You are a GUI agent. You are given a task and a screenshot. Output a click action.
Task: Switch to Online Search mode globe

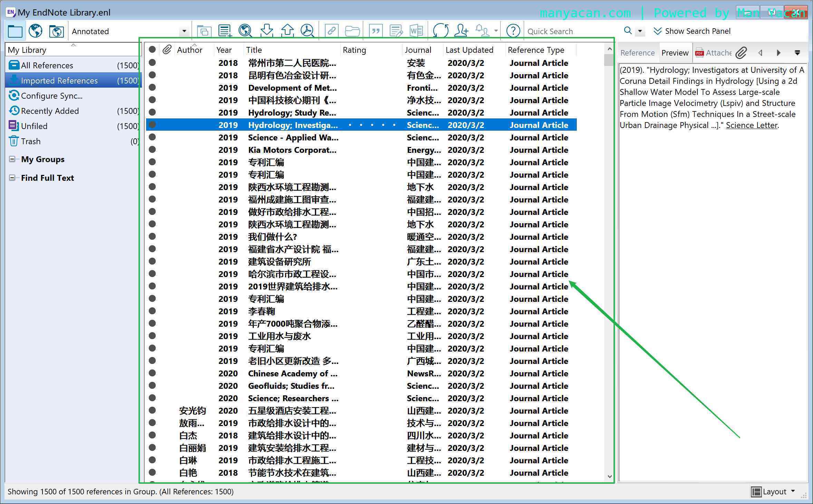(x=36, y=31)
